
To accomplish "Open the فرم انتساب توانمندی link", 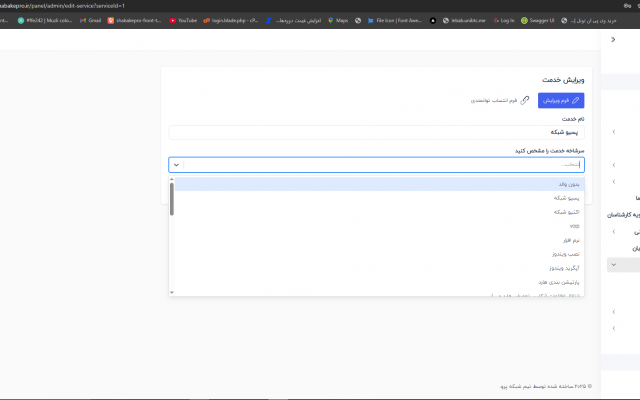I will 500,100.
